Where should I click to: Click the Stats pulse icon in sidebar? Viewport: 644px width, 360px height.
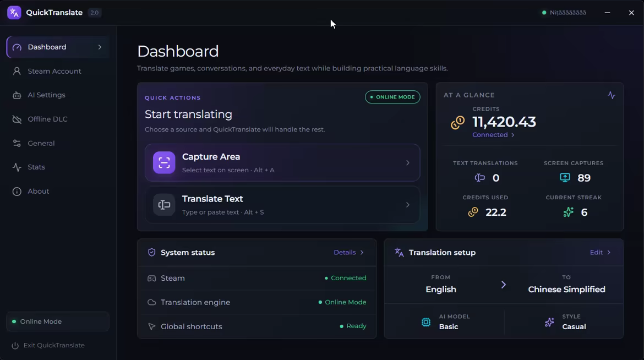[17, 167]
